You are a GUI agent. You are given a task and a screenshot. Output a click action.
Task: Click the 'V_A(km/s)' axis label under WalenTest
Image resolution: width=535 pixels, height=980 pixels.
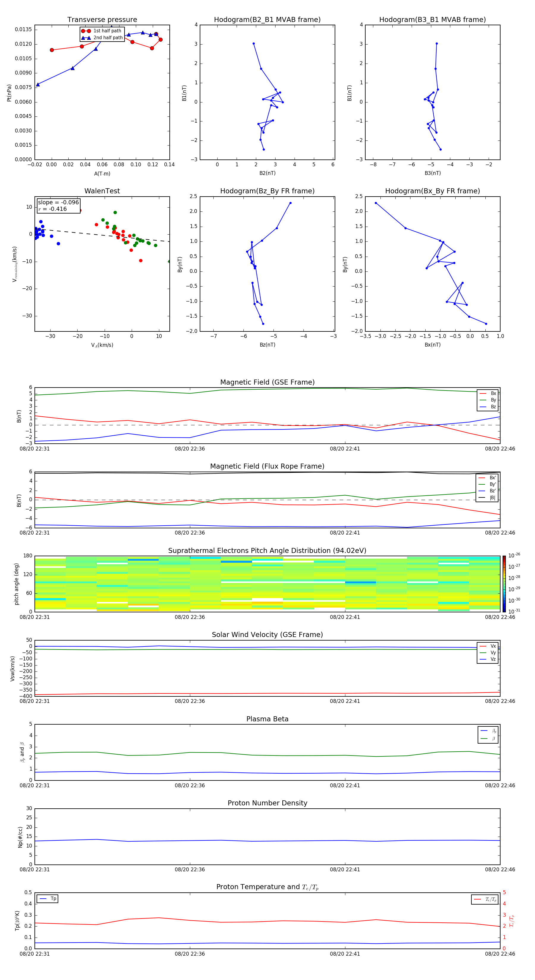(102, 345)
